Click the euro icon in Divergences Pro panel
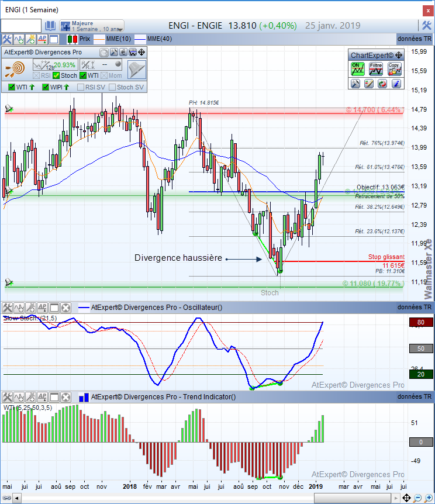 point(123,53)
